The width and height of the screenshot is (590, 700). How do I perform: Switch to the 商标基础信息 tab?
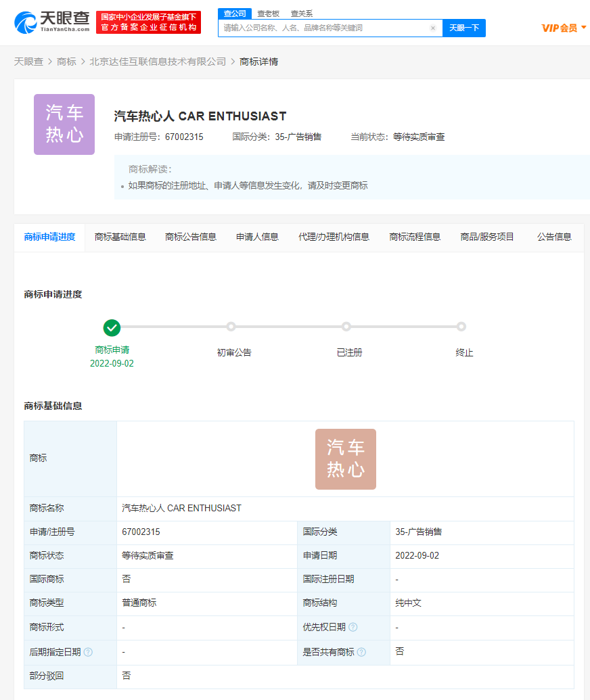pyautogui.click(x=120, y=237)
